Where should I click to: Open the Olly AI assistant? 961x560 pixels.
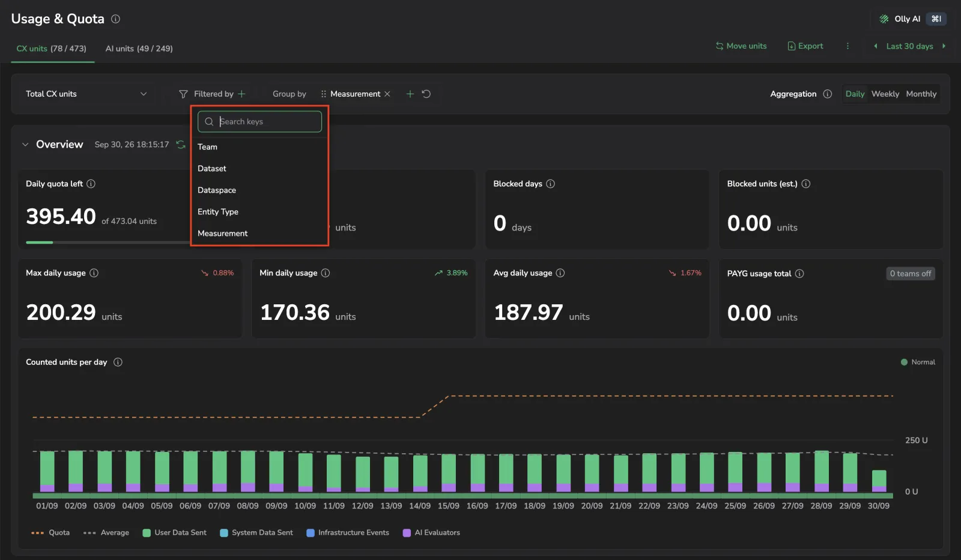(x=912, y=19)
